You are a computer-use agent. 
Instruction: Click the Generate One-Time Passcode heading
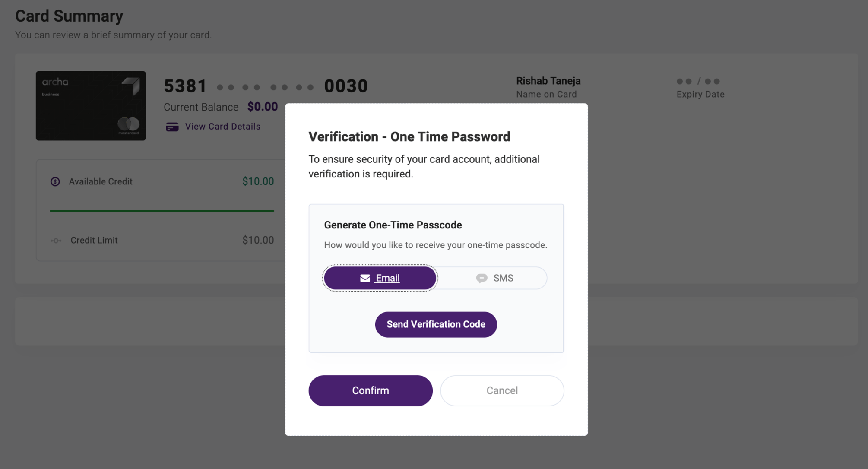[393, 225]
